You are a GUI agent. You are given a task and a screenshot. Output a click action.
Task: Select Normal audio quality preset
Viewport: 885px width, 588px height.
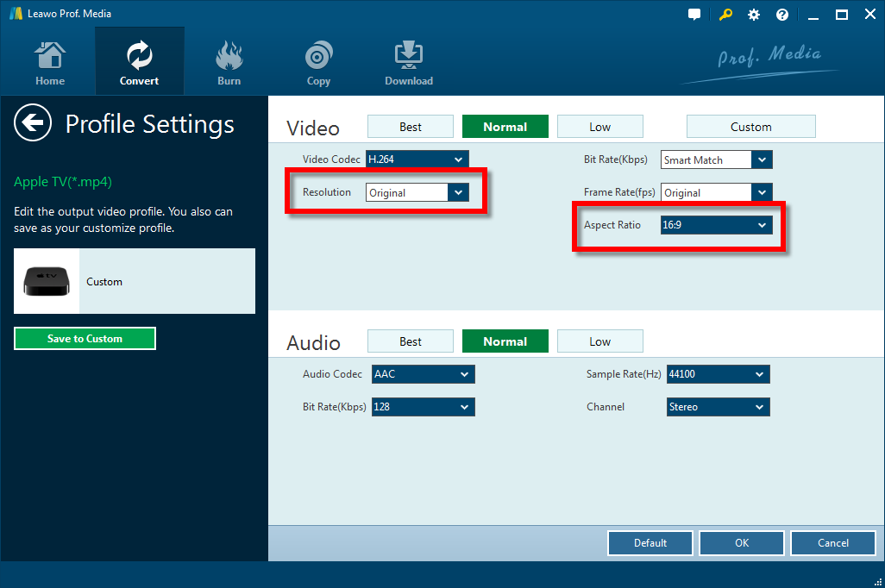click(505, 341)
